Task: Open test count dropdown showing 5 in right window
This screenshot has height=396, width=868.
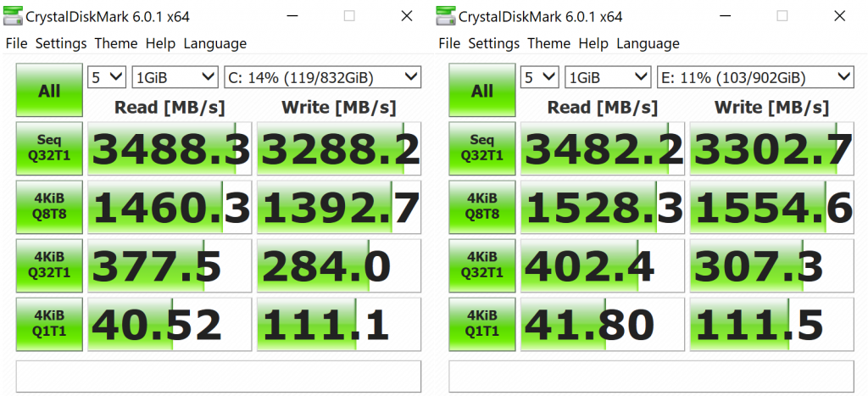Action: pos(540,77)
